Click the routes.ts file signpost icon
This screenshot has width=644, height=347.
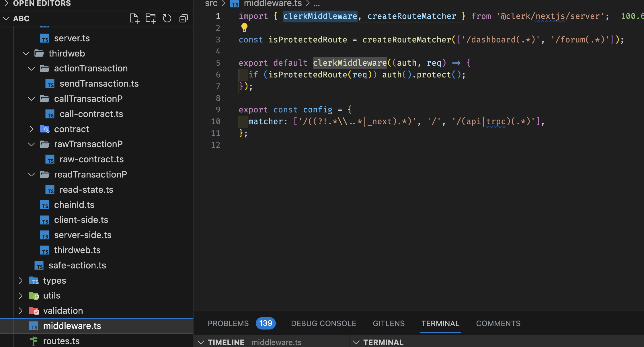[x=34, y=341]
